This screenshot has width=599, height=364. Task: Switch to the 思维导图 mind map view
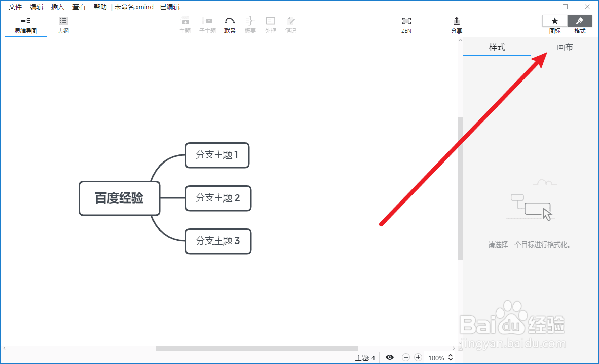point(26,25)
